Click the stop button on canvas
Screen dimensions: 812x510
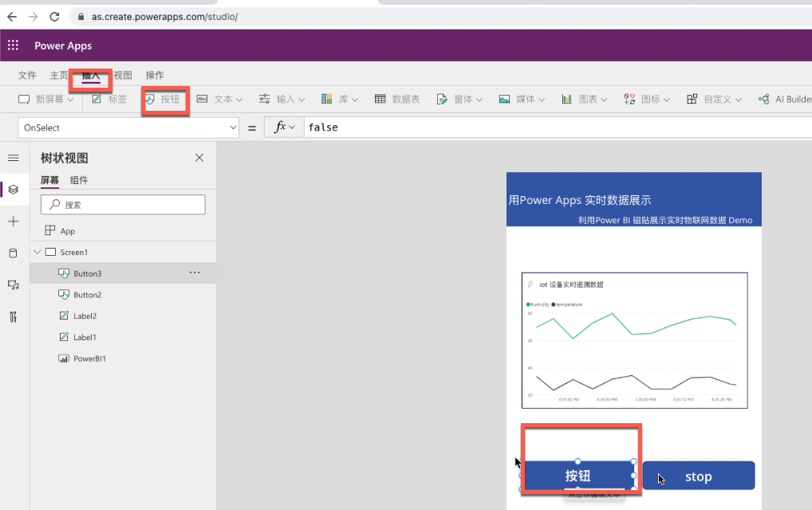699,476
